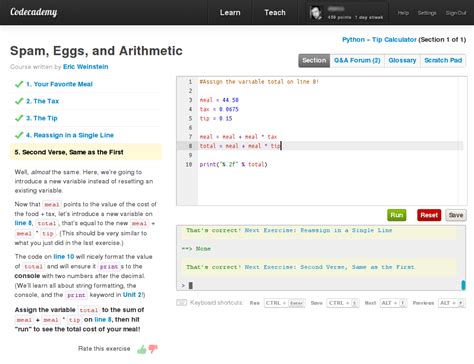Click the print statement on line 10

pyautogui.click(x=233, y=164)
